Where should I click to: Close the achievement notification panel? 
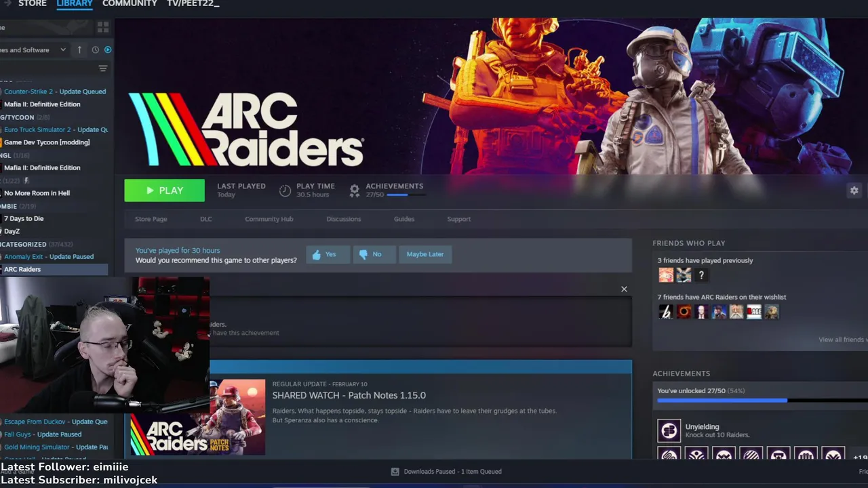click(x=624, y=289)
